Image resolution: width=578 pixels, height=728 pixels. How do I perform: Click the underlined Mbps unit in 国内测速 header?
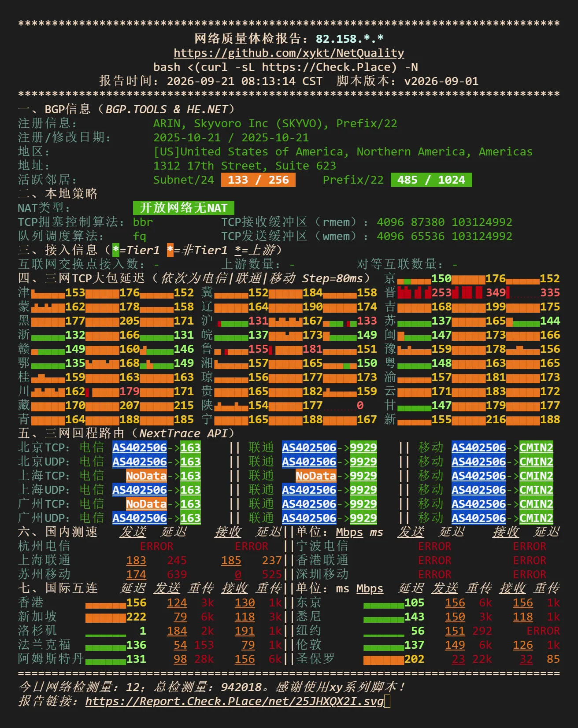click(x=349, y=532)
